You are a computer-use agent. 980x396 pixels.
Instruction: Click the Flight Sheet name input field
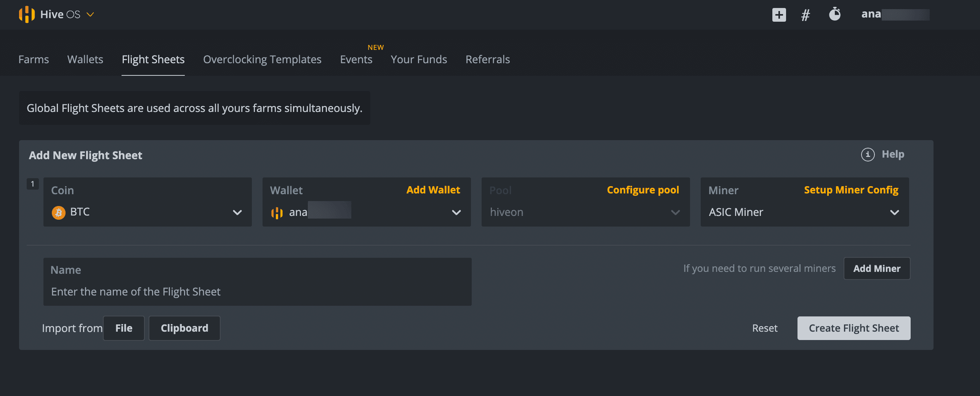pyautogui.click(x=257, y=282)
